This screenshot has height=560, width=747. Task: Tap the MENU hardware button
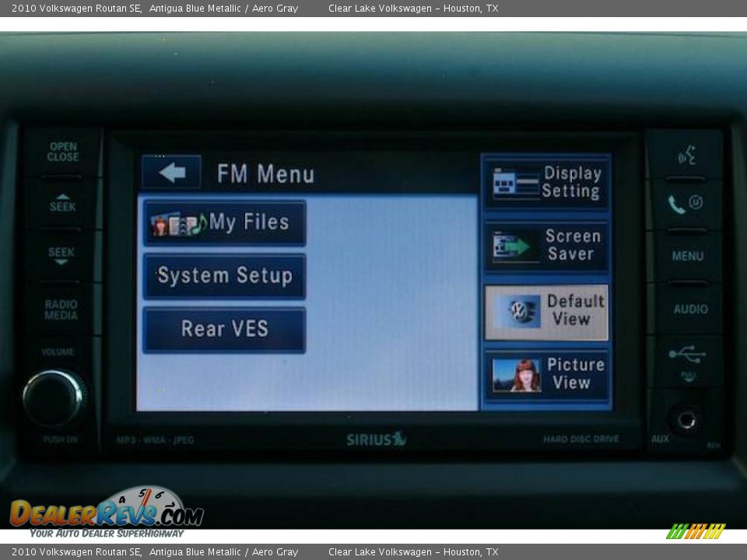(687, 256)
